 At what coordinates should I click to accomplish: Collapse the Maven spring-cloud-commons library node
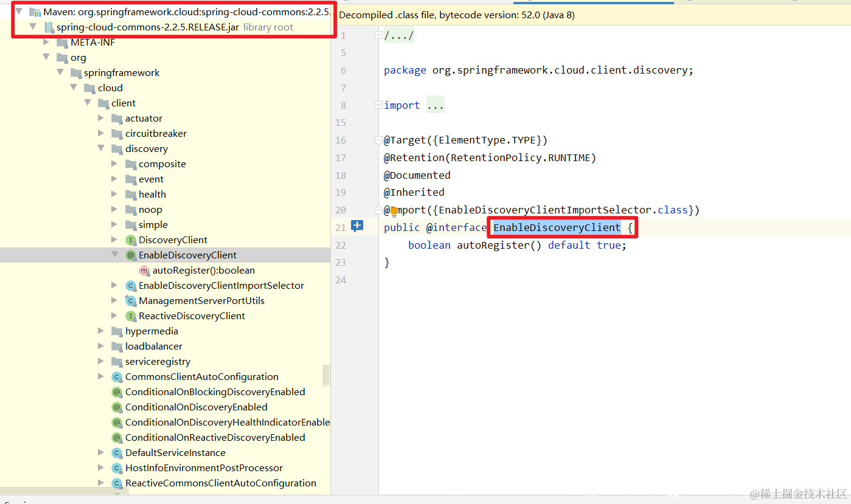click(x=19, y=12)
